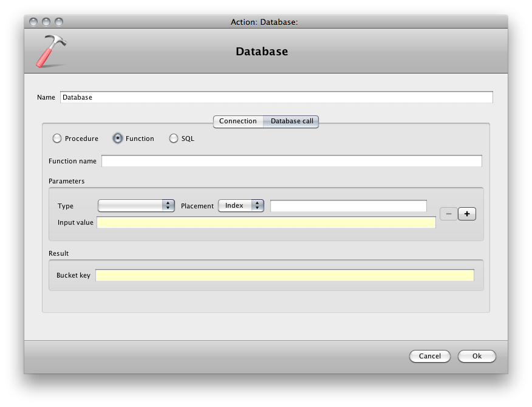Switch to the Database call tab

click(x=292, y=121)
